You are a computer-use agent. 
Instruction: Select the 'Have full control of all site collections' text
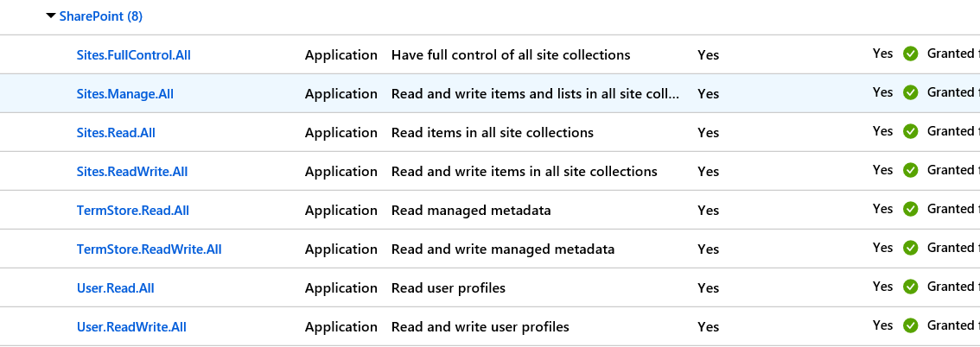tap(511, 55)
